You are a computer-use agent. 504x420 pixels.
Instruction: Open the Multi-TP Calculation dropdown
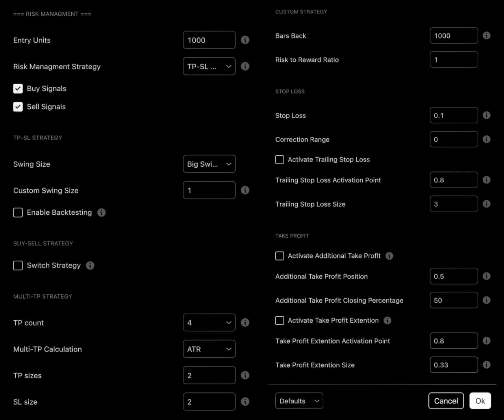click(209, 349)
